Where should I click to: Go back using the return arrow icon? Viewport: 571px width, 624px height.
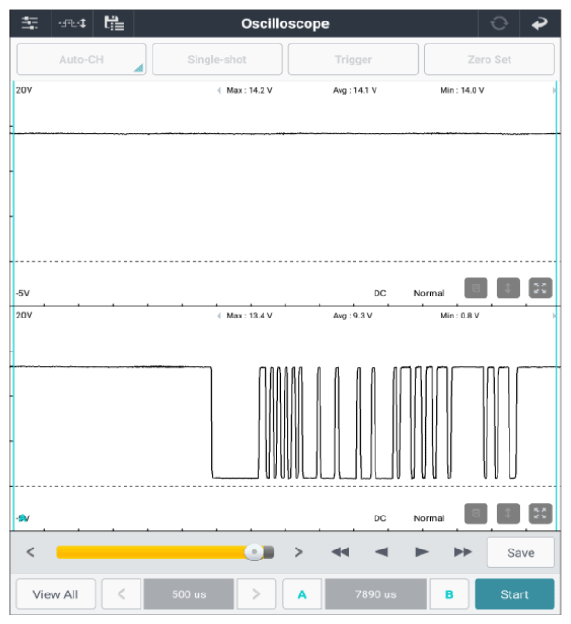point(540,23)
